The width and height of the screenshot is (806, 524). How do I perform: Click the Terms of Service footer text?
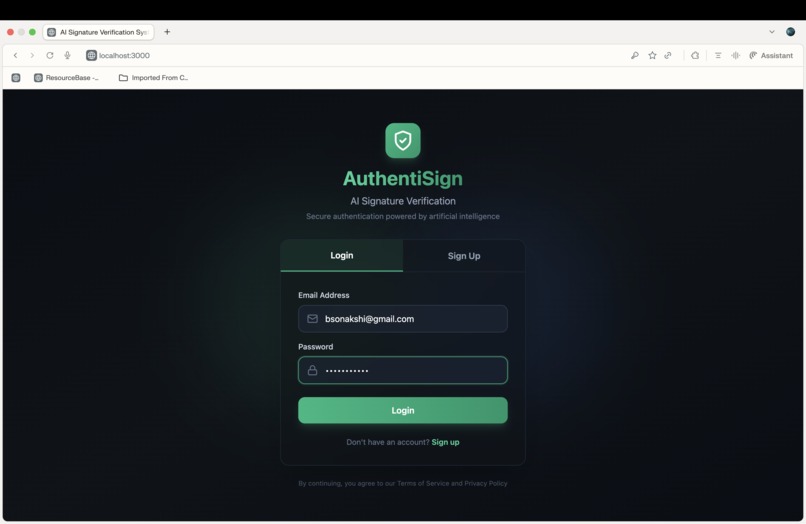(x=423, y=483)
